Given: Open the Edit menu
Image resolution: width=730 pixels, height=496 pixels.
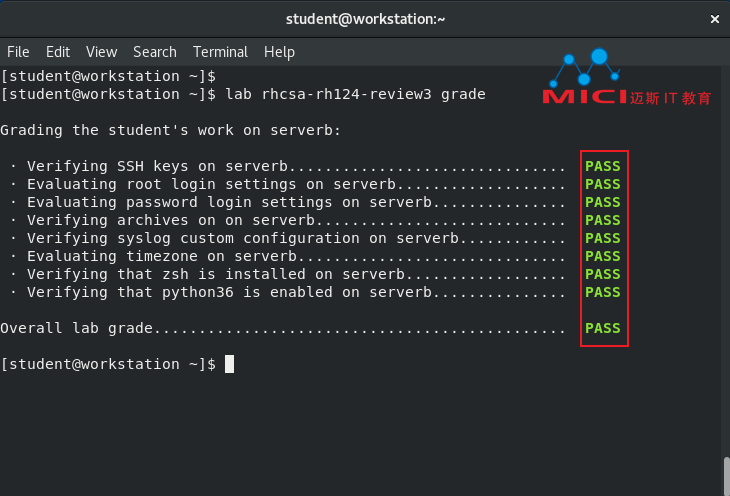Looking at the screenshot, I should [x=58, y=52].
